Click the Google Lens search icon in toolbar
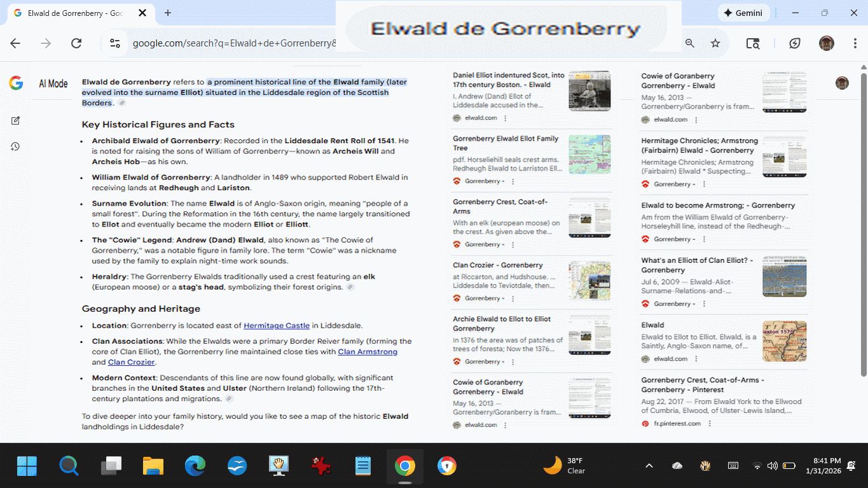This screenshot has height=488, width=868. coord(753,43)
